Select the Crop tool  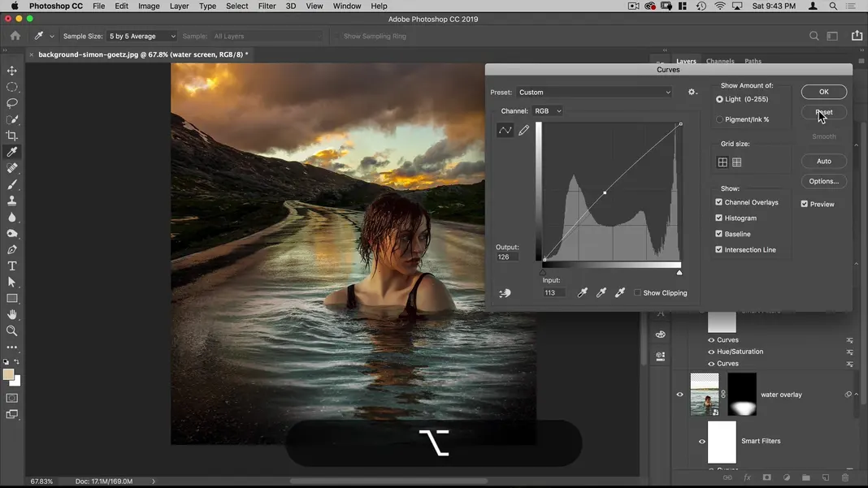point(11,136)
